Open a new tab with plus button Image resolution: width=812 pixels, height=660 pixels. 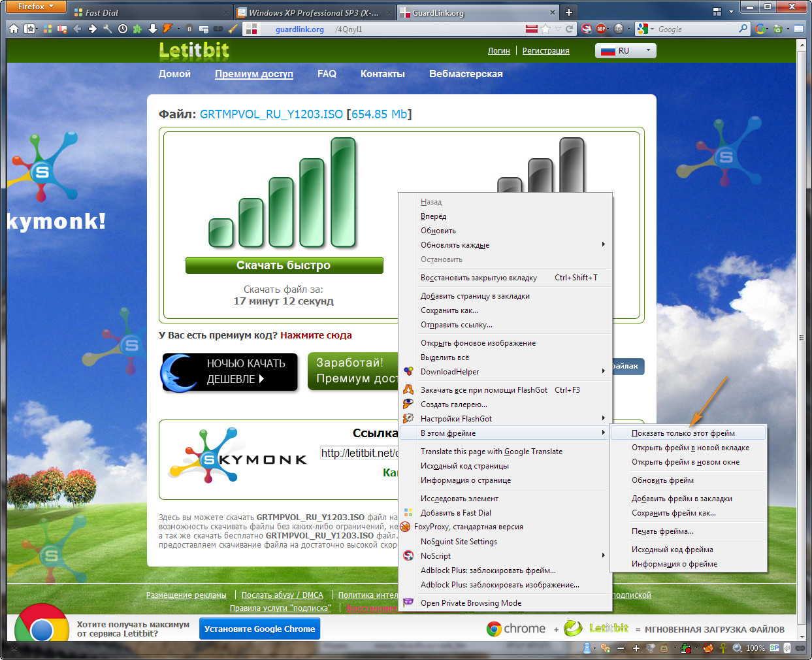(569, 12)
